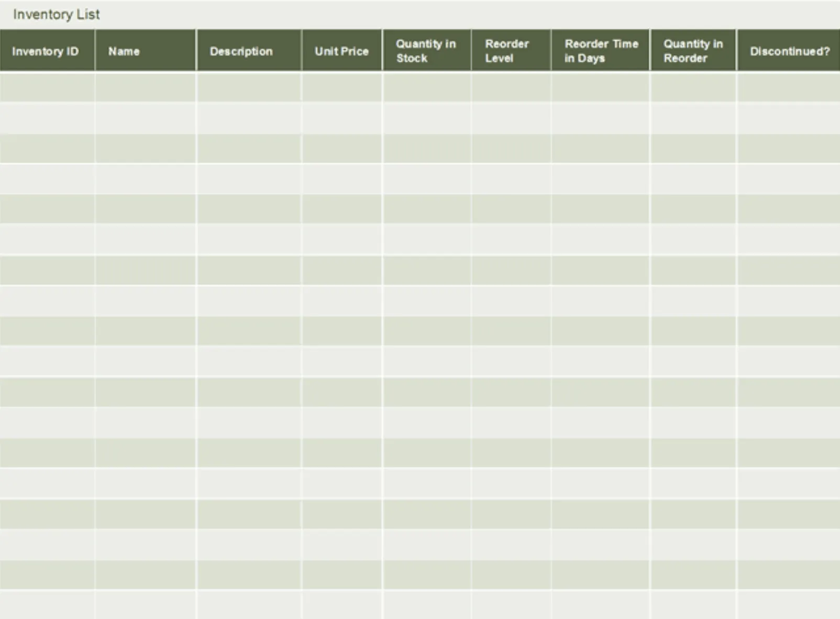Viewport: 840px width, 619px height.
Task: Select the Reorder Time in Days header
Action: (601, 51)
